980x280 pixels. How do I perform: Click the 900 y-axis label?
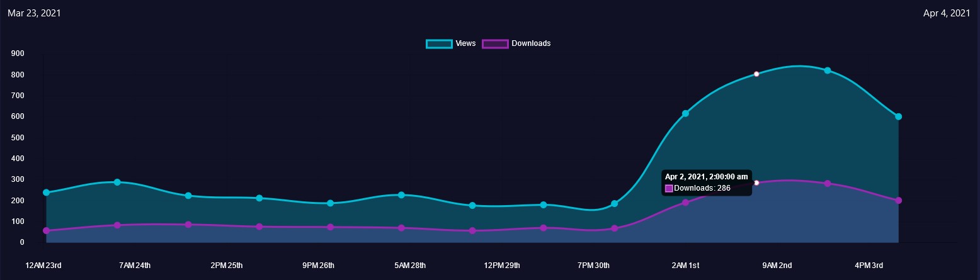18,53
